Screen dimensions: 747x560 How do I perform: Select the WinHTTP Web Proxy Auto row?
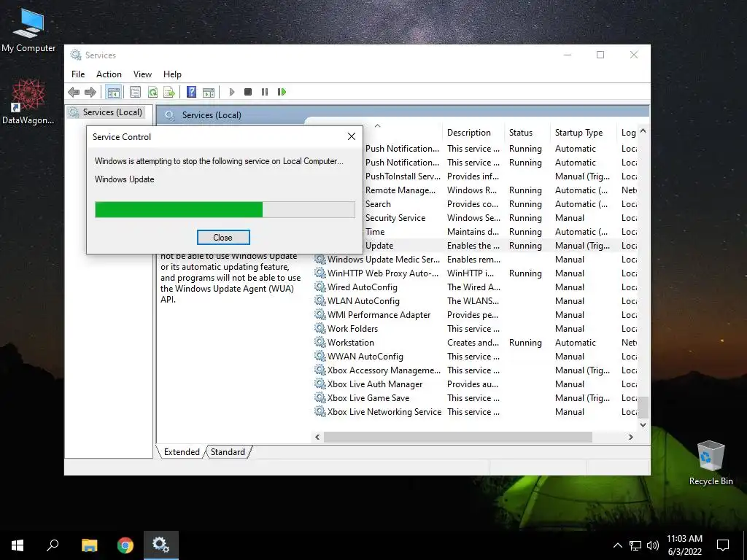[476, 273]
